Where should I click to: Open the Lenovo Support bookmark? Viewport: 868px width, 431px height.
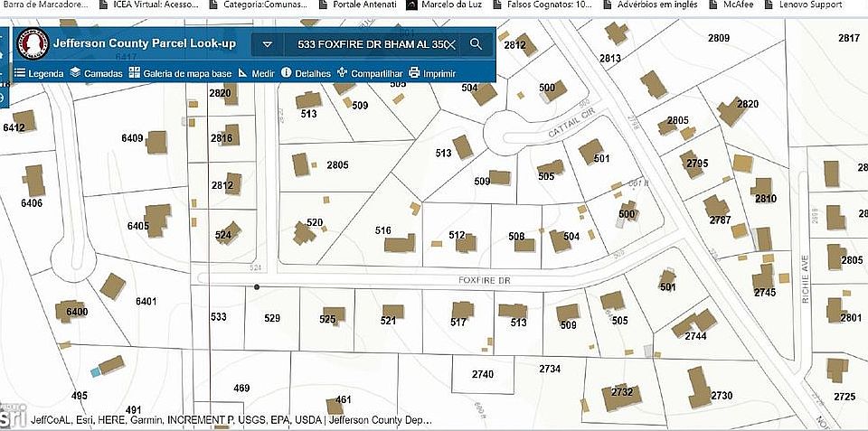pos(803,5)
